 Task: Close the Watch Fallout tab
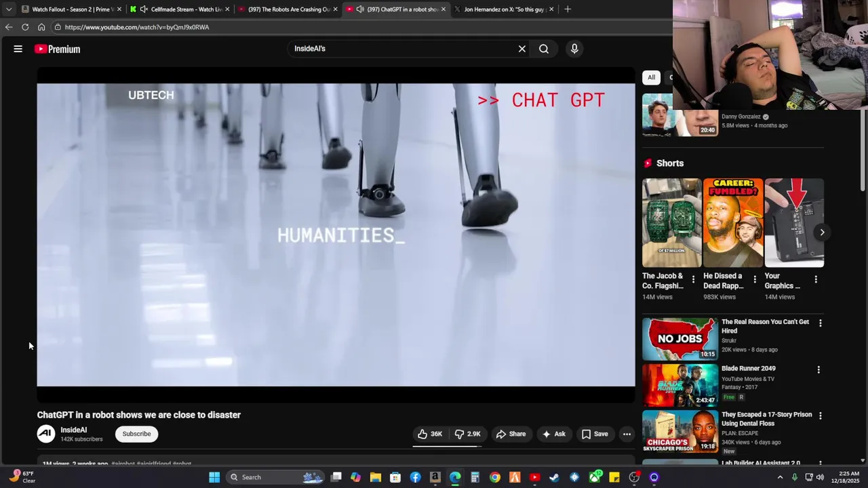click(x=119, y=9)
